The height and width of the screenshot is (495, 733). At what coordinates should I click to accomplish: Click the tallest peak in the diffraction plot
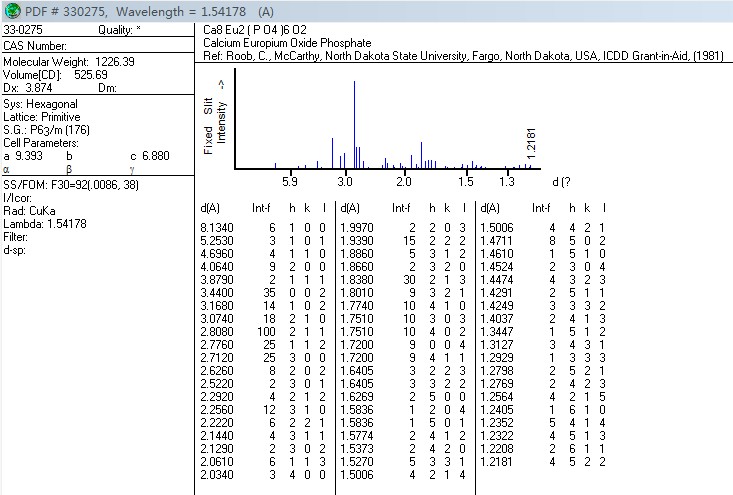point(354,124)
